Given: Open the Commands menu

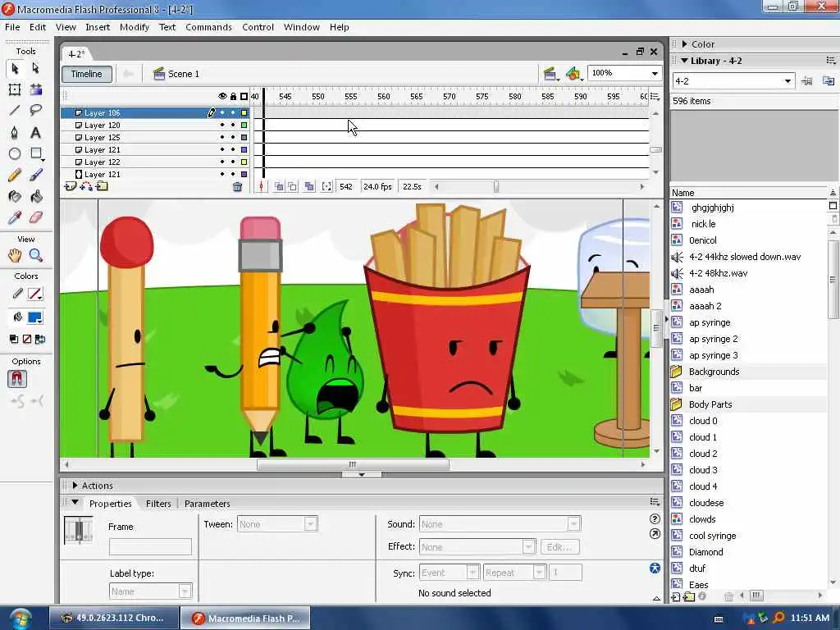Looking at the screenshot, I should (x=208, y=27).
